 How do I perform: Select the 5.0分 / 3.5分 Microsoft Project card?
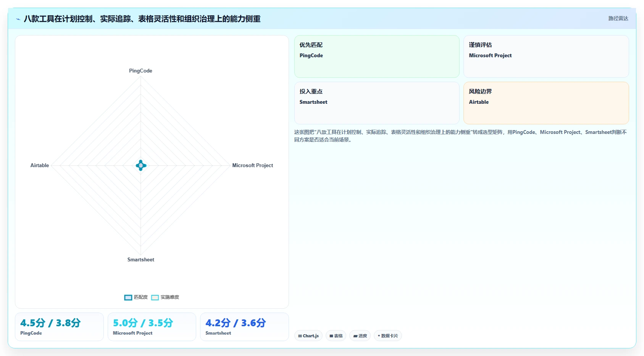point(152,327)
